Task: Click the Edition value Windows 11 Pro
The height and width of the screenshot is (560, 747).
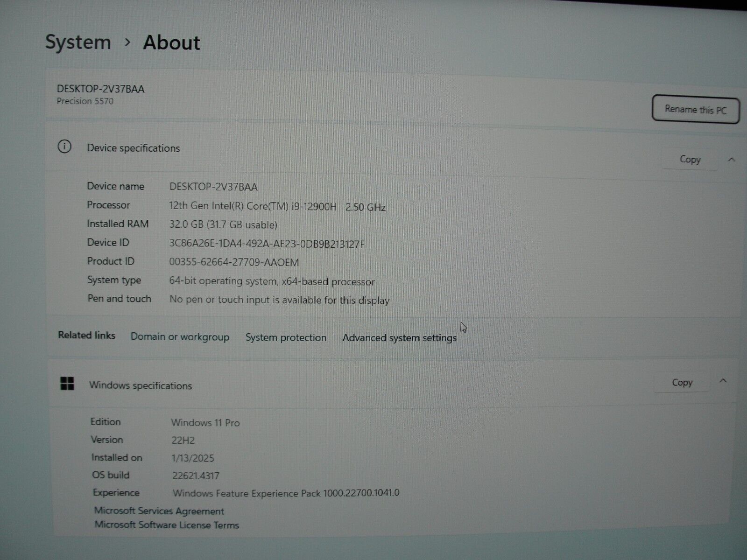Action: [205, 423]
